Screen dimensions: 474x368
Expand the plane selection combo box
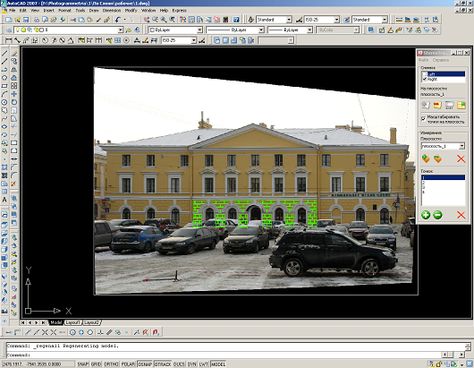[x=443, y=146]
